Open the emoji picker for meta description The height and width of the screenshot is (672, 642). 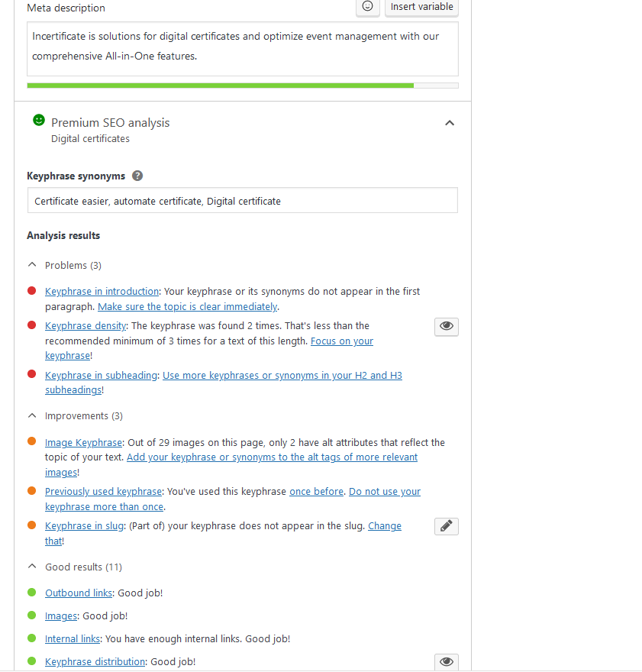[x=367, y=7]
